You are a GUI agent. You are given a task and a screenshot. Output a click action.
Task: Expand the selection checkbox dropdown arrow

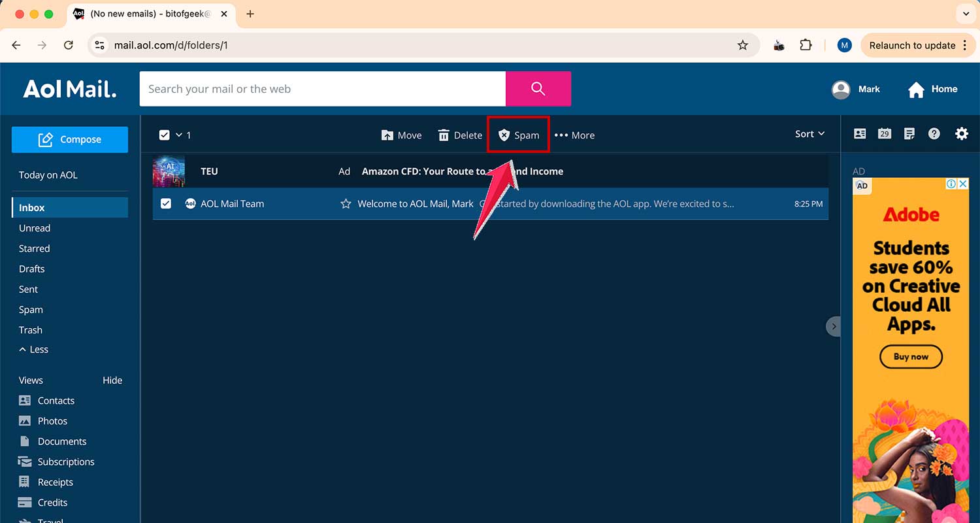point(178,135)
